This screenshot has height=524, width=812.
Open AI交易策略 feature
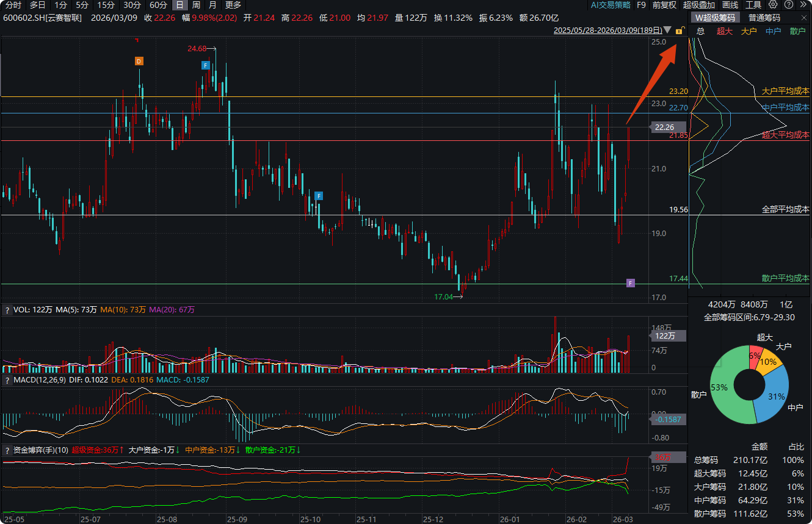click(x=611, y=5)
